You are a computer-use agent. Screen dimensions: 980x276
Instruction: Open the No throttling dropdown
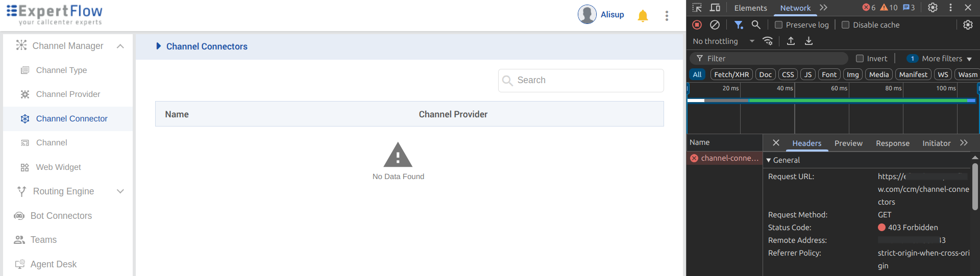click(723, 41)
